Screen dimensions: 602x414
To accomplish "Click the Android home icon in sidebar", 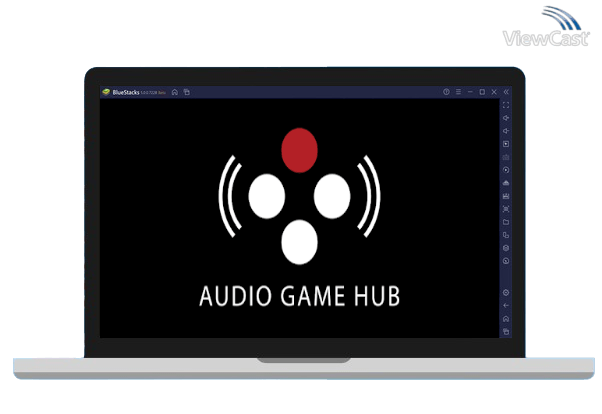I will 506,319.
